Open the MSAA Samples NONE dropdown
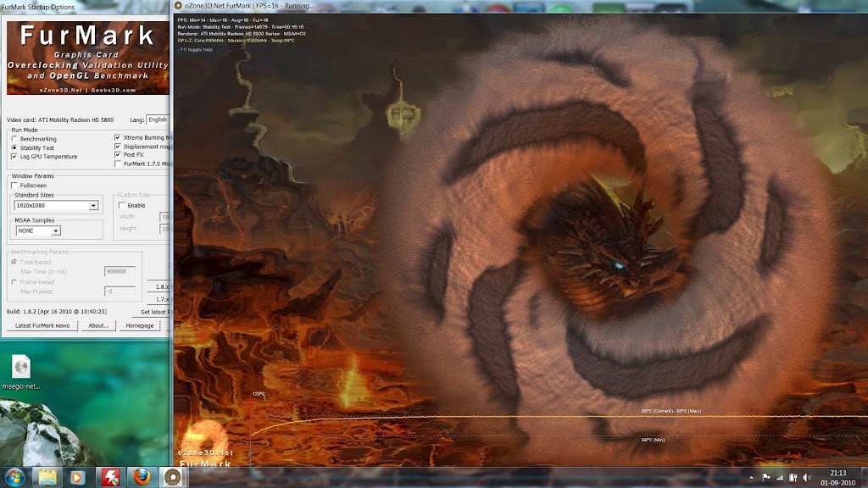This screenshot has height=488, width=868. (x=38, y=230)
